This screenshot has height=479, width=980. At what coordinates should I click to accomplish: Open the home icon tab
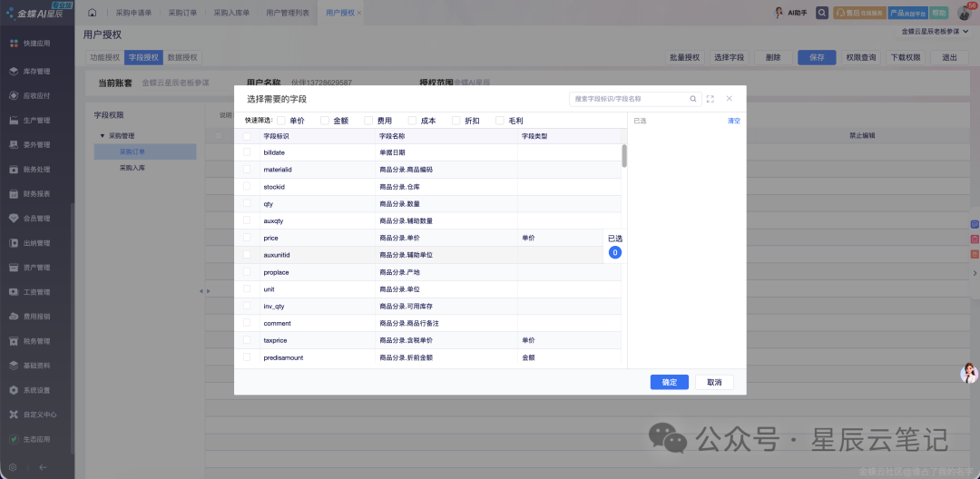tap(92, 13)
